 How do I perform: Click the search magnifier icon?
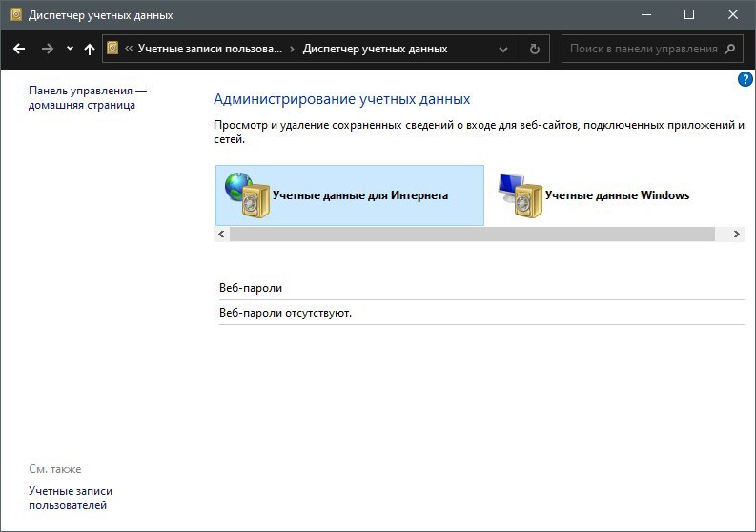click(730, 49)
